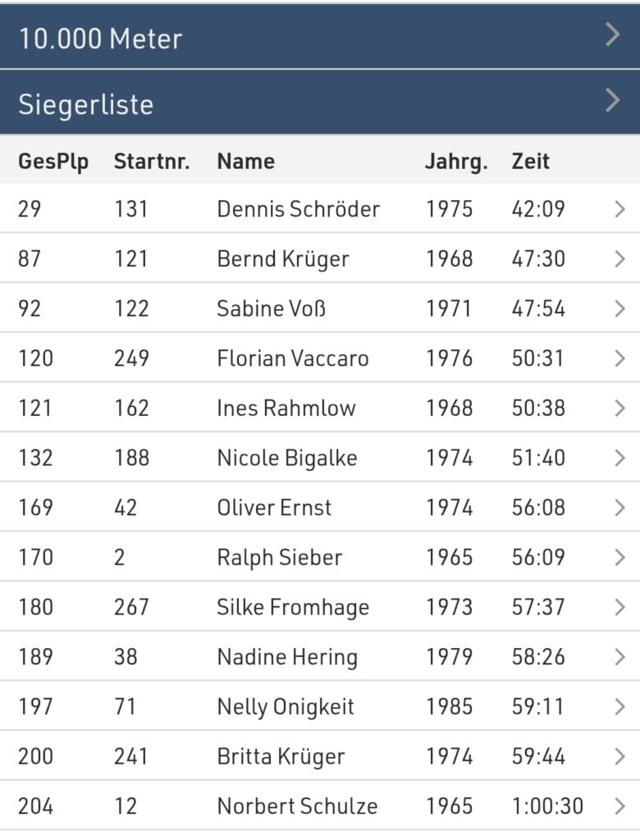Expand the 10.000 Meter section chevron

[613, 35]
